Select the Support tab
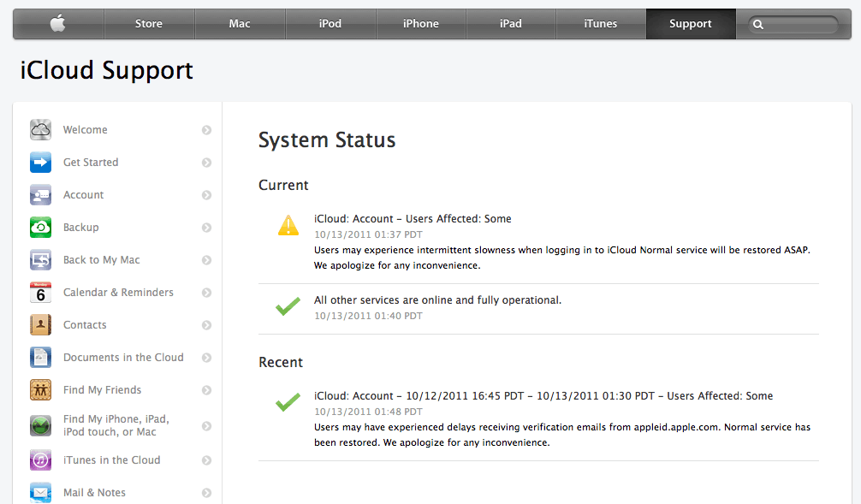Viewport: 861px width, 504px height. tap(690, 24)
